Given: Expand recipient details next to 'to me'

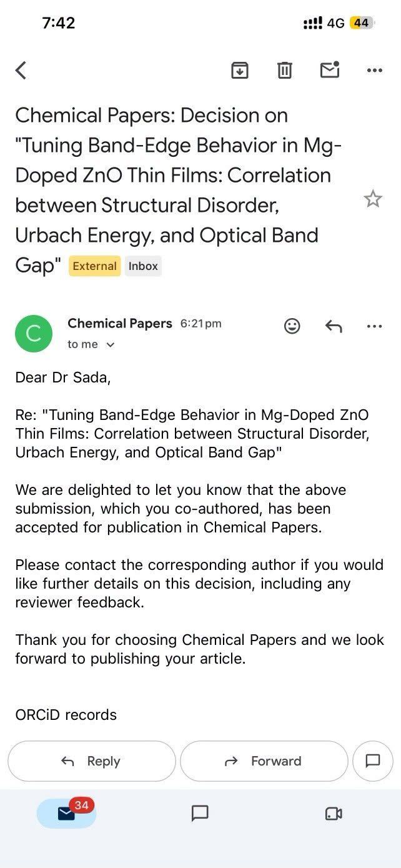Looking at the screenshot, I should [x=111, y=345].
